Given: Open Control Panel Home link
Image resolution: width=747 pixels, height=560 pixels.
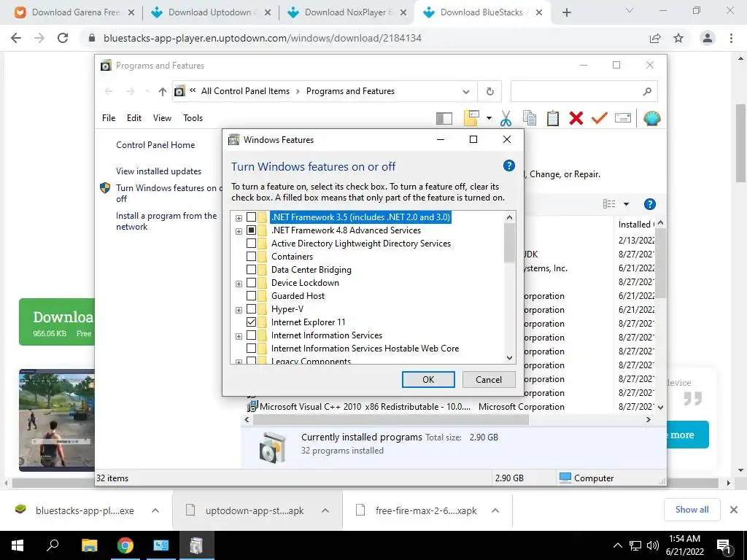Looking at the screenshot, I should [155, 145].
